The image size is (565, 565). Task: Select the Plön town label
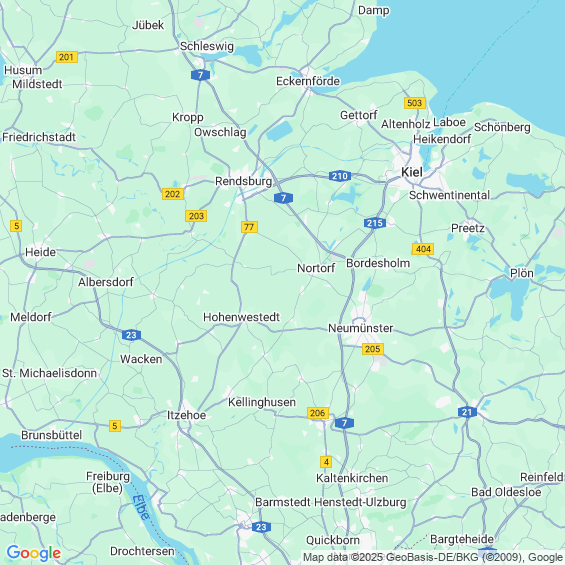pyautogui.click(x=521, y=273)
